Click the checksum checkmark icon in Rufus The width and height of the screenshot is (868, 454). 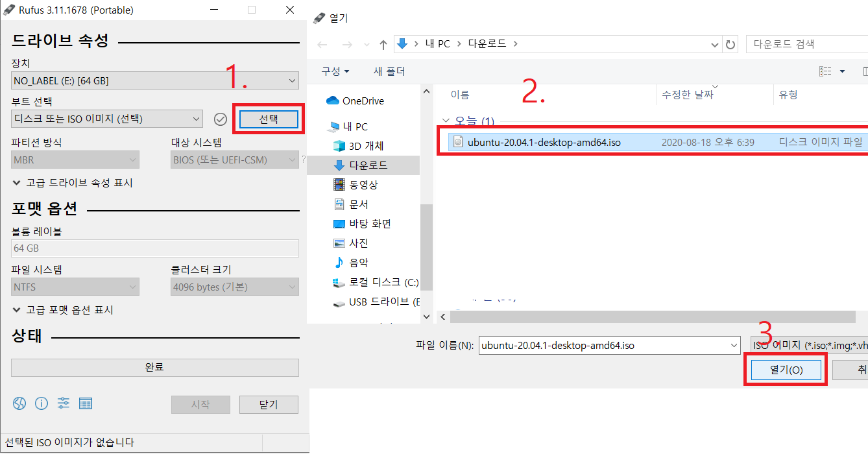pyautogui.click(x=221, y=119)
